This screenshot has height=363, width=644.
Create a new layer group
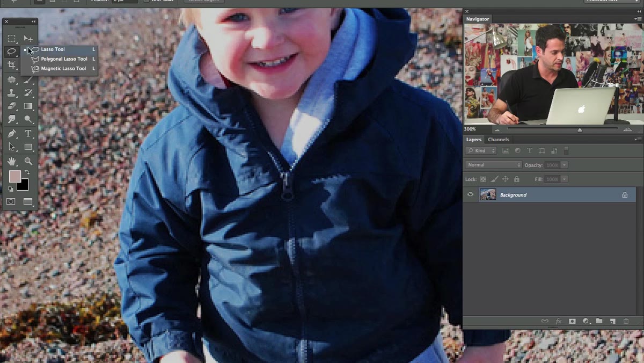pyautogui.click(x=599, y=321)
